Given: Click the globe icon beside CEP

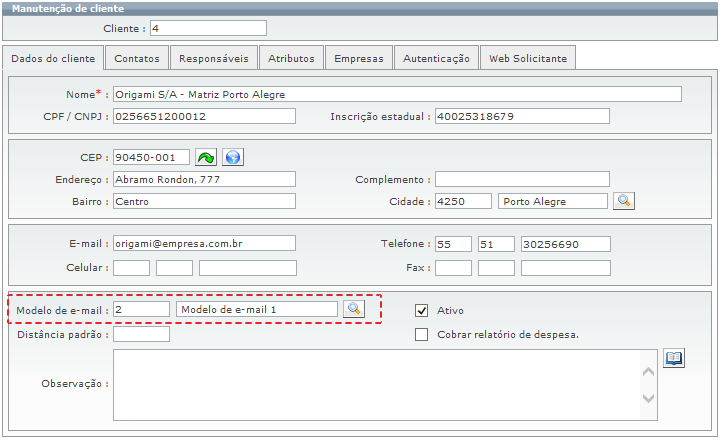Looking at the screenshot, I should pyautogui.click(x=233, y=157).
